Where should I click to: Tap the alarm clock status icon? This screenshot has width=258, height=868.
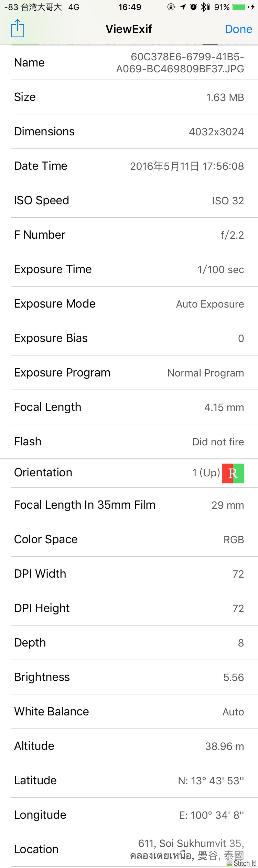pyautogui.click(x=194, y=7)
